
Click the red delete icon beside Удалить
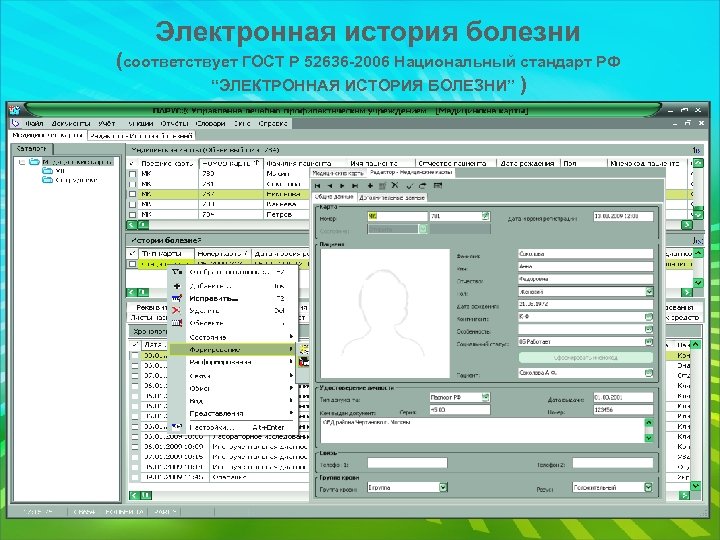click(177, 311)
